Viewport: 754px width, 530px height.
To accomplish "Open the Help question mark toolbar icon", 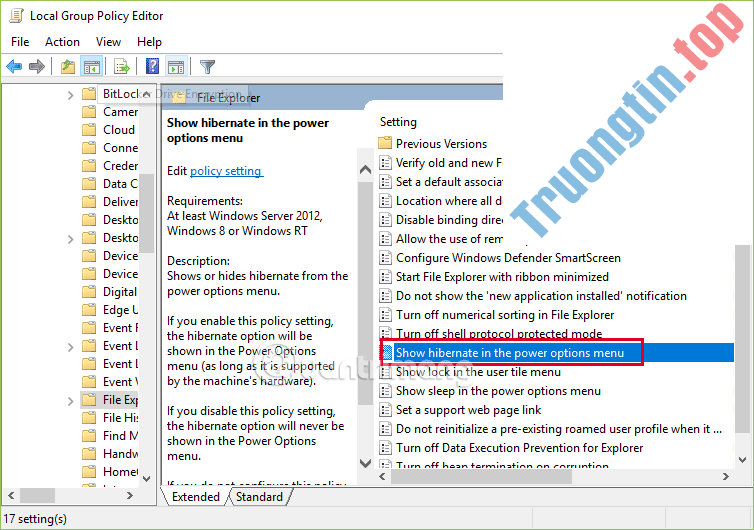I will (152, 66).
